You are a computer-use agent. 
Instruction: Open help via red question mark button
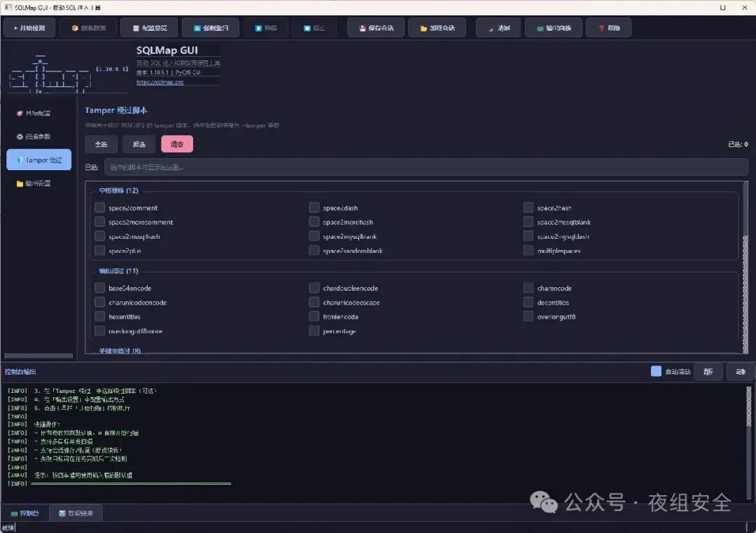click(608, 28)
